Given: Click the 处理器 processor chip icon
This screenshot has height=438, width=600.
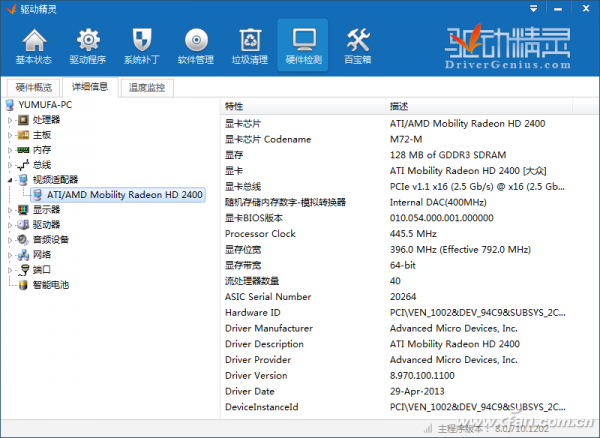Looking at the screenshot, I should (x=23, y=120).
